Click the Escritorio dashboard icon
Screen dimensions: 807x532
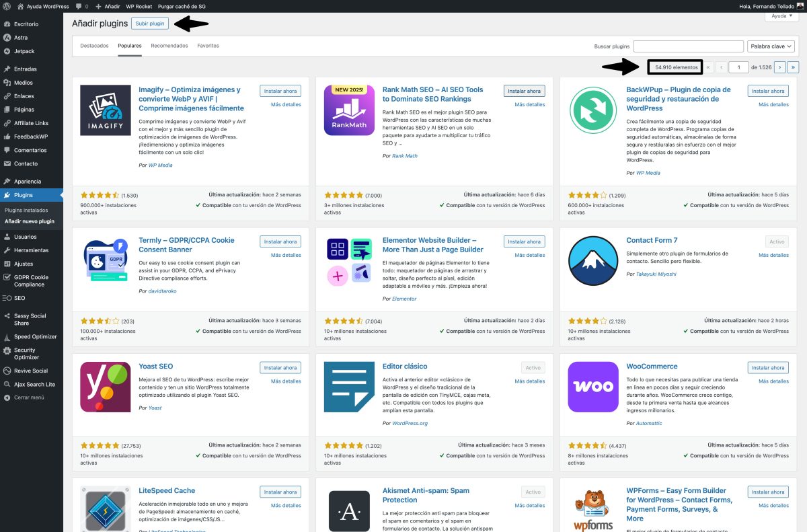click(7, 24)
